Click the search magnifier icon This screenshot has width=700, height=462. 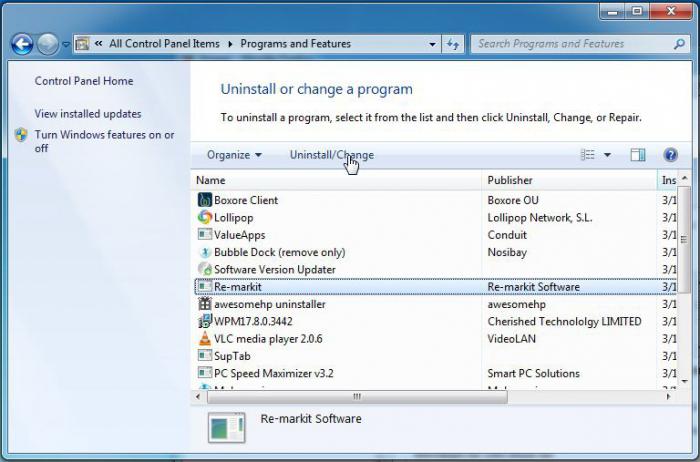[x=679, y=44]
